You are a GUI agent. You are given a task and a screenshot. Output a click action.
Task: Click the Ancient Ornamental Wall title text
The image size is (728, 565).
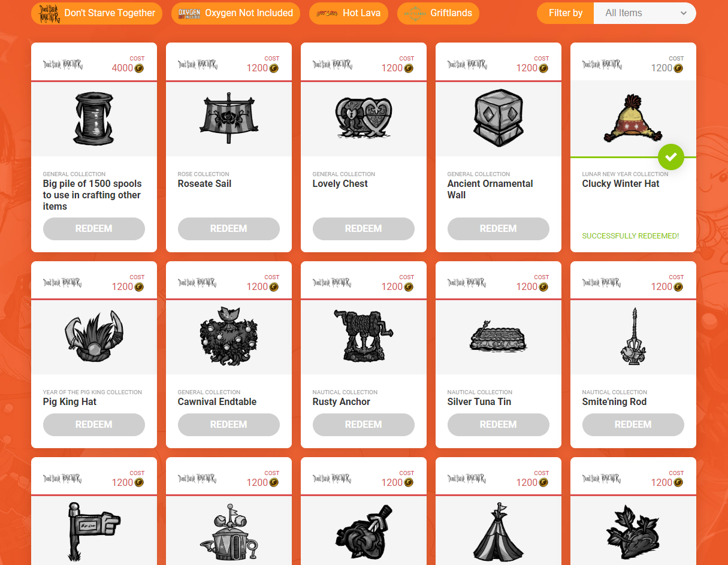click(x=490, y=189)
